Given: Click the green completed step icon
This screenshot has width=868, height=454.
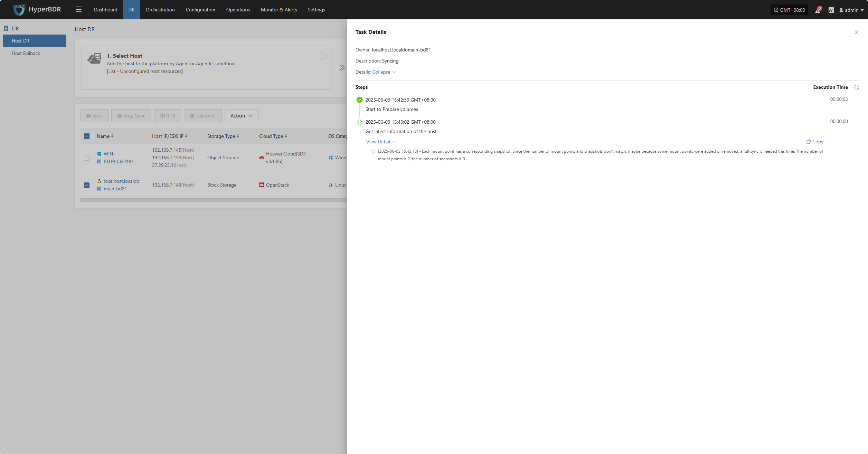Looking at the screenshot, I should (359, 100).
